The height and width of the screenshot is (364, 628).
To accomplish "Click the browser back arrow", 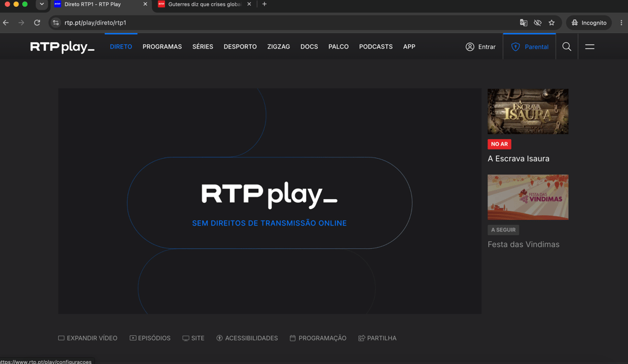I will click(6, 23).
